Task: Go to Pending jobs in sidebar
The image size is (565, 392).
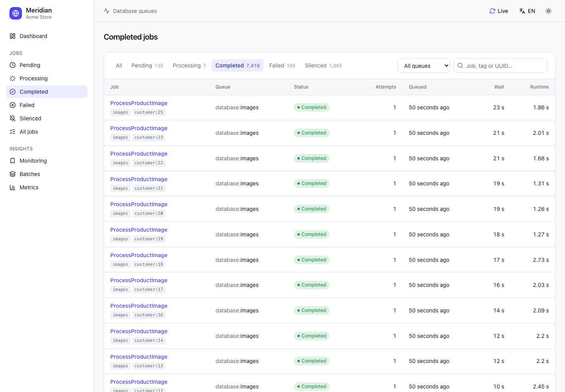Action: tap(47, 65)
